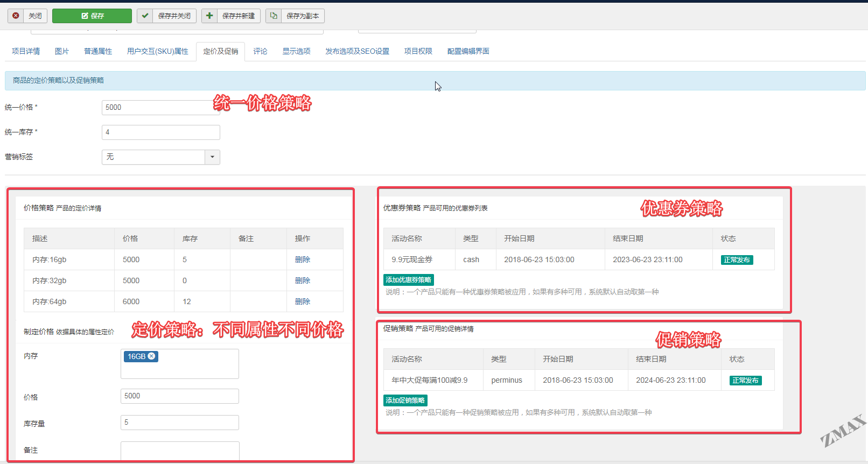
Task: Click the plus 保存并新建 icon
Action: (209, 16)
